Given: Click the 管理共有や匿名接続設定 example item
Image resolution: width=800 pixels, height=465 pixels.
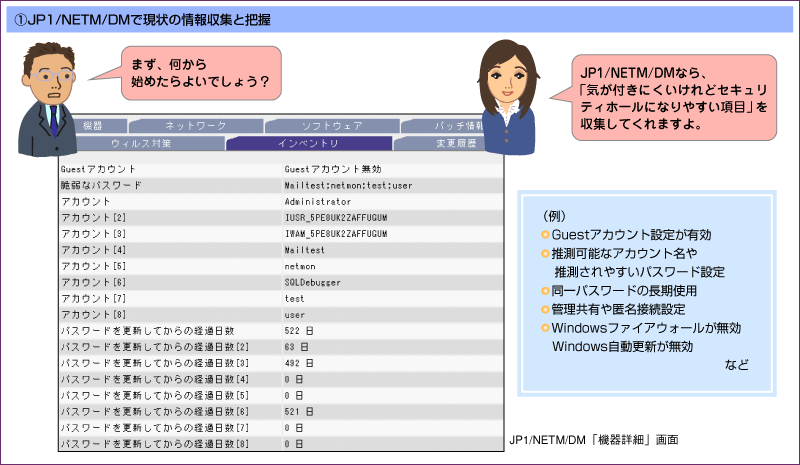Looking at the screenshot, I should pyautogui.click(x=618, y=309).
